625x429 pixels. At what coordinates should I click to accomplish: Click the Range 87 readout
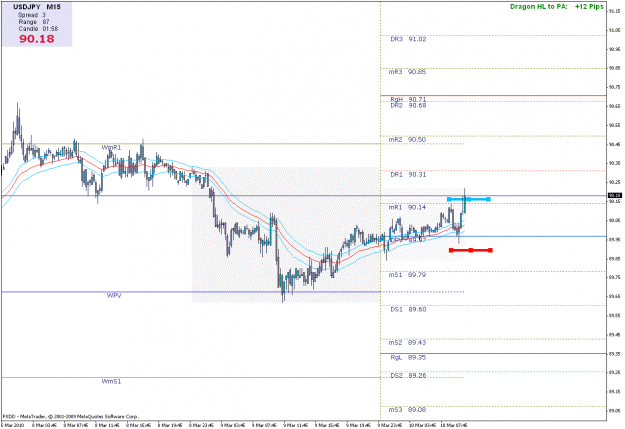click(34, 22)
